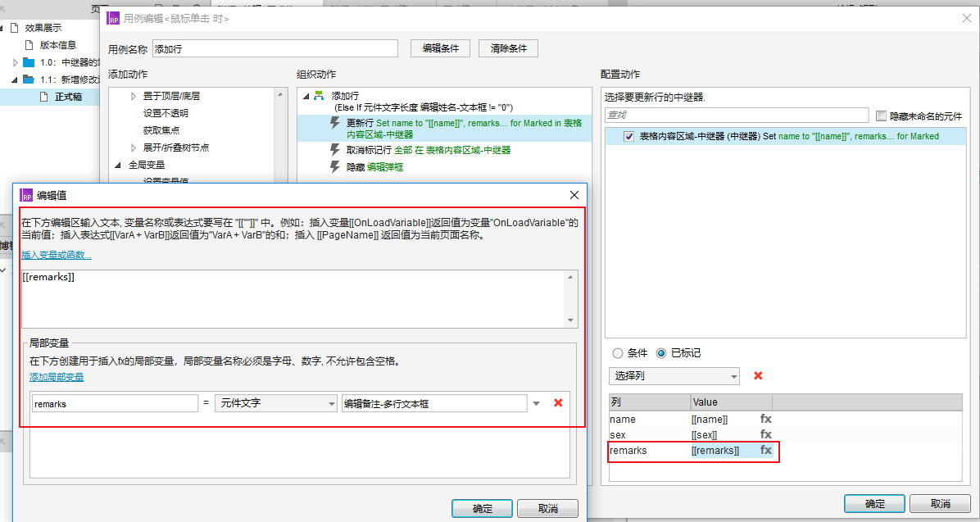Image resolution: width=980 pixels, height=522 pixels.
Task: Click the fx icon in the remarks row
Action: (765, 450)
